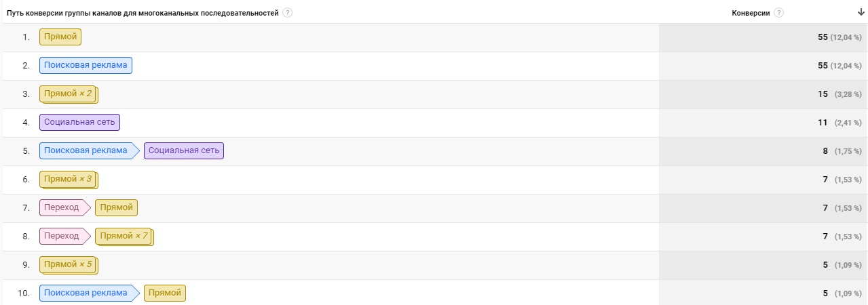This screenshot has width=868, height=305.
Task: Select the Прямой × 7 tag
Action: (125, 236)
